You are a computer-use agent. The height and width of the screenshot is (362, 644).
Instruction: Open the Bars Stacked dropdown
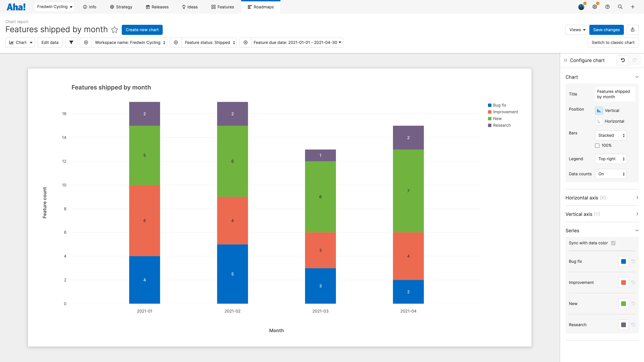pos(611,135)
